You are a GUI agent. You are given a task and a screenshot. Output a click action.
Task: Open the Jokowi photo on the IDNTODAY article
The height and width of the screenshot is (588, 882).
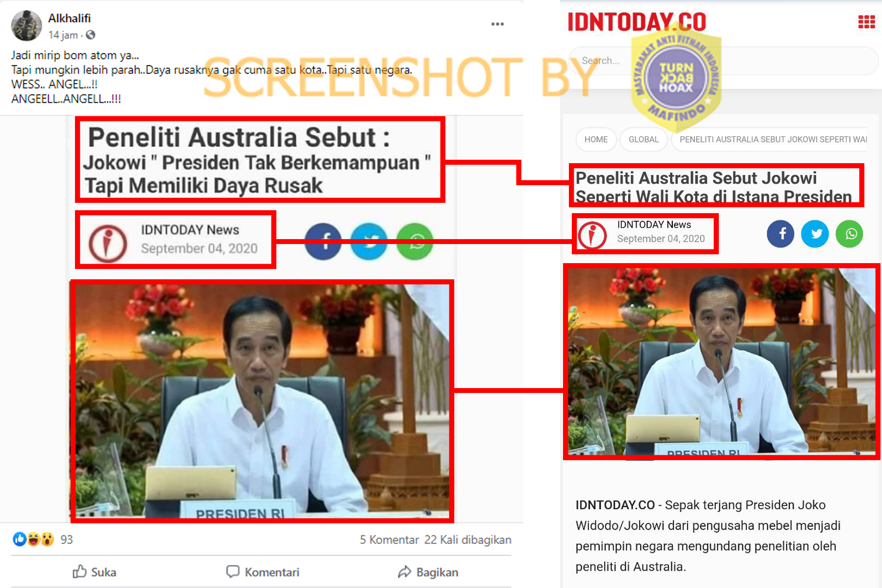click(x=721, y=362)
